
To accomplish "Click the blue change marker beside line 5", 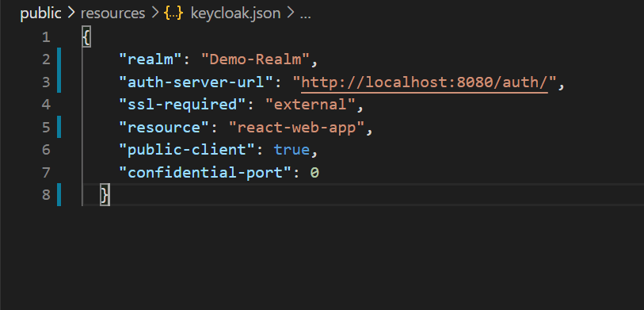I will click(59, 127).
